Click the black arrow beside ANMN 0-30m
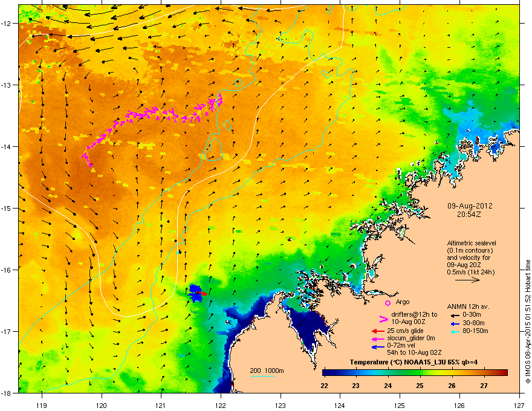The width and height of the screenshot is (532, 411). 455,315
